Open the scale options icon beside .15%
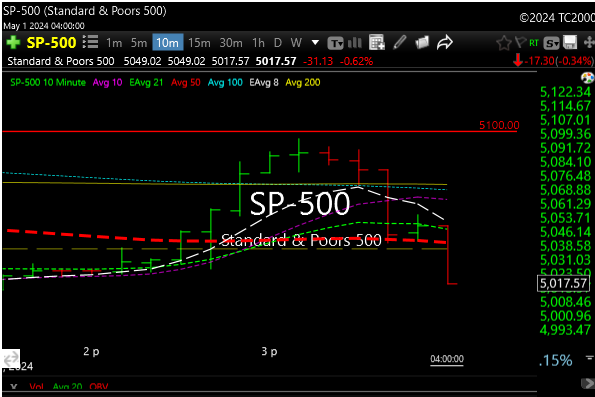This screenshot has height=397, width=595. pos(589,358)
